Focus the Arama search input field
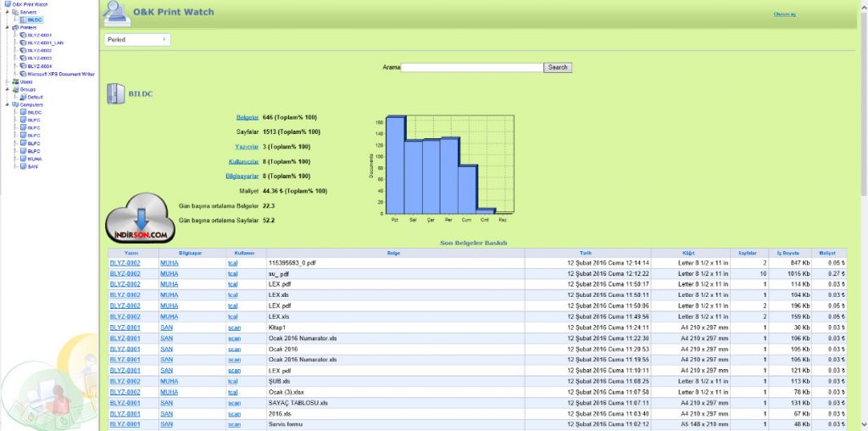The image size is (868, 431). pyautogui.click(x=472, y=68)
